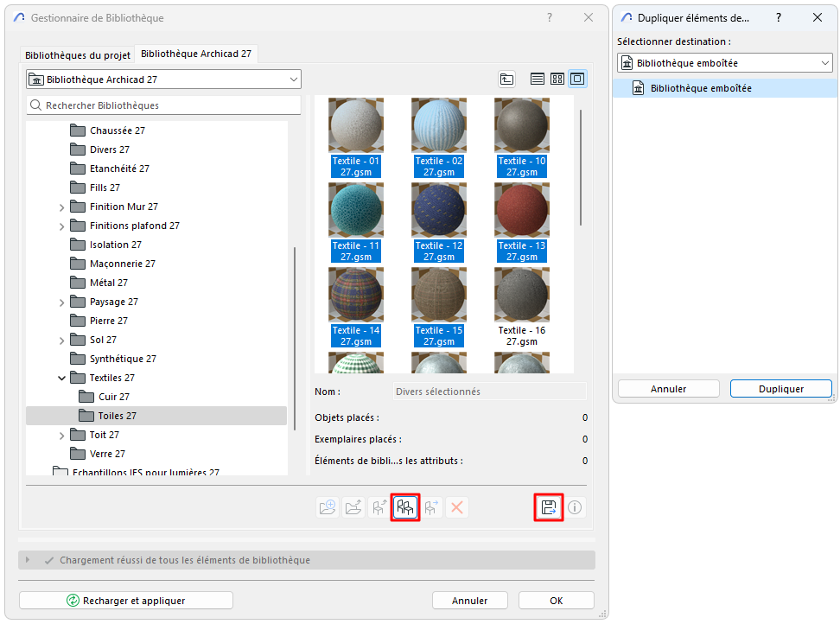
Task: Switch to small thumbnails view icon
Action: click(x=557, y=80)
